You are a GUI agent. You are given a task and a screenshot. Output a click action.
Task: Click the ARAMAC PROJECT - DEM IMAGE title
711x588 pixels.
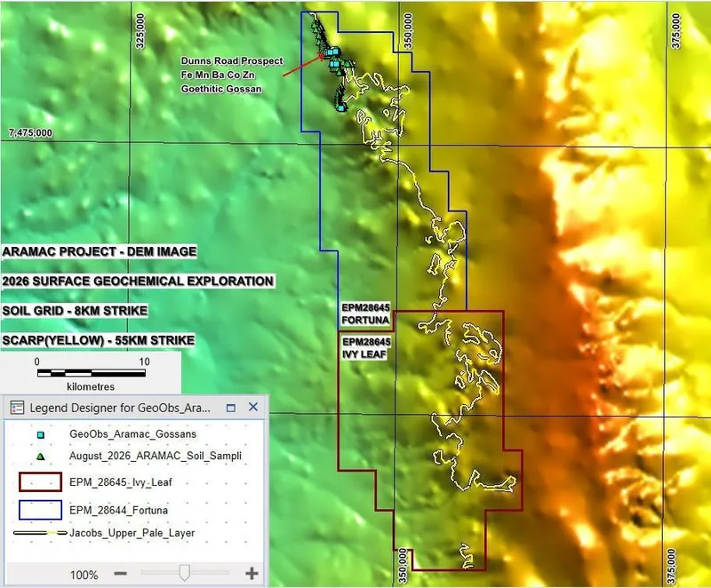coord(100,252)
